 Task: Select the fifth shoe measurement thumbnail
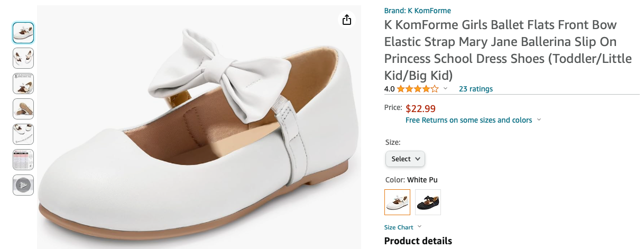[23, 134]
